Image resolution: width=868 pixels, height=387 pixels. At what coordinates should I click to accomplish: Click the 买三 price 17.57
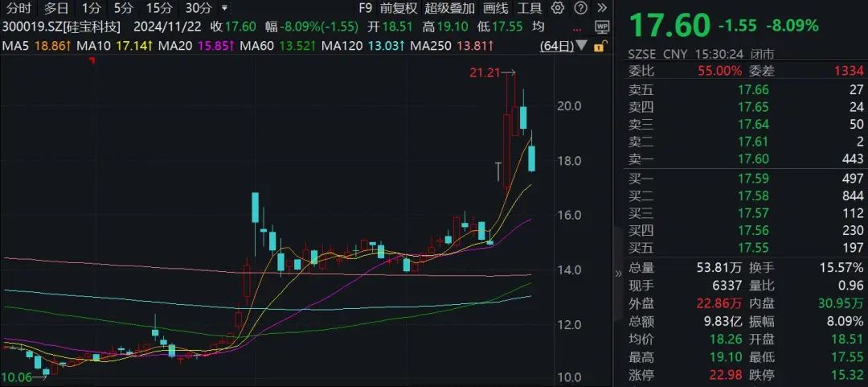[x=755, y=213]
